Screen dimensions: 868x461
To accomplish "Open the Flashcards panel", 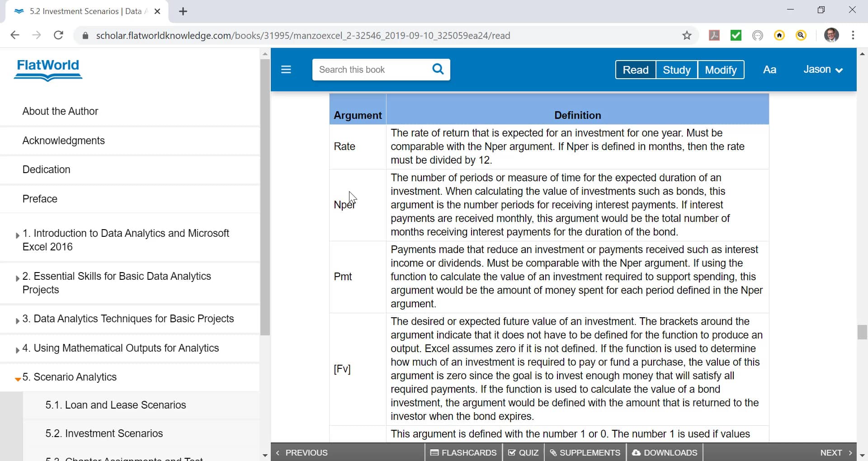I will [463, 452].
